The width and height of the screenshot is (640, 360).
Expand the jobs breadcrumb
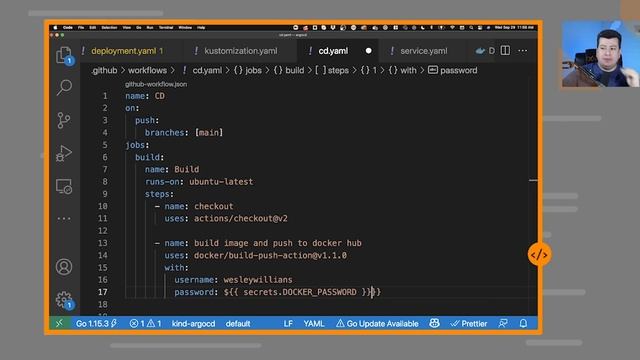pos(248,70)
